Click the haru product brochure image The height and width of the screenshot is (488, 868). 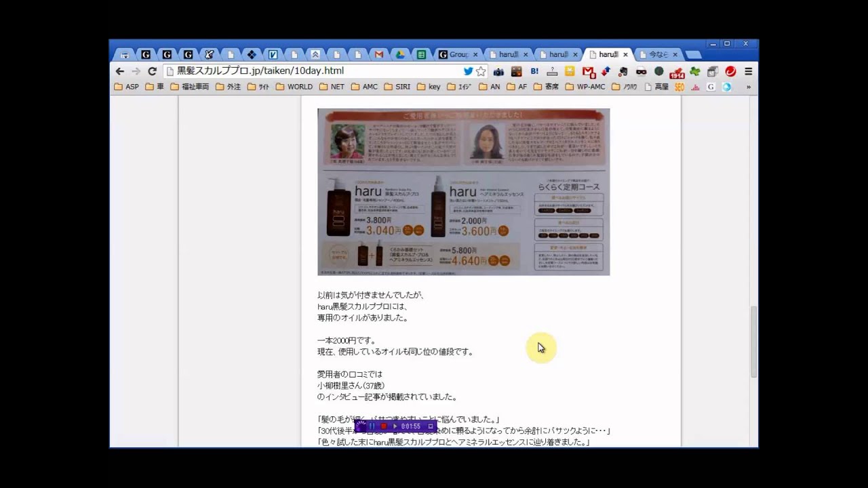[463, 192]
